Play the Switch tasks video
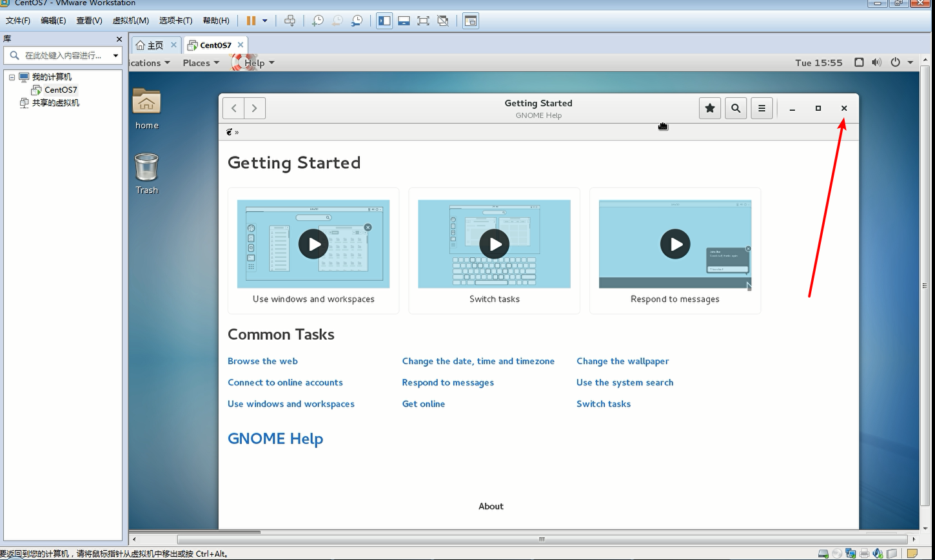 click(x=495, y=244)
